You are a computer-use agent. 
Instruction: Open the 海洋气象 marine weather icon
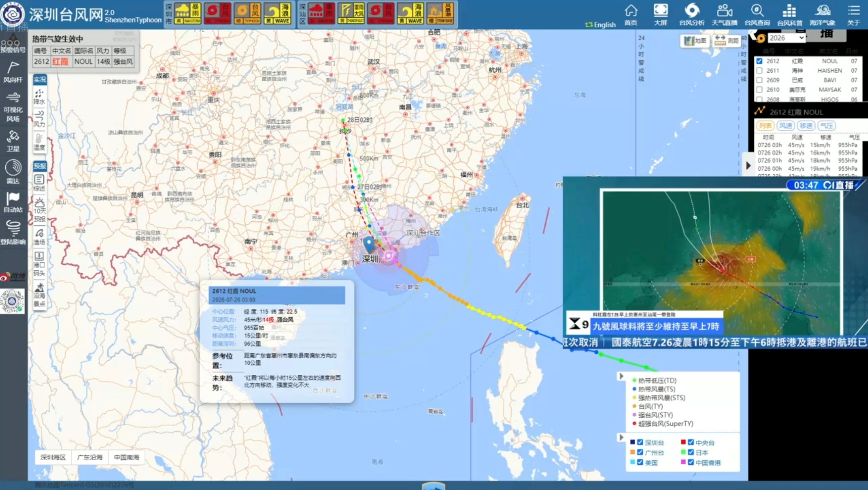[x=822, y=14]
